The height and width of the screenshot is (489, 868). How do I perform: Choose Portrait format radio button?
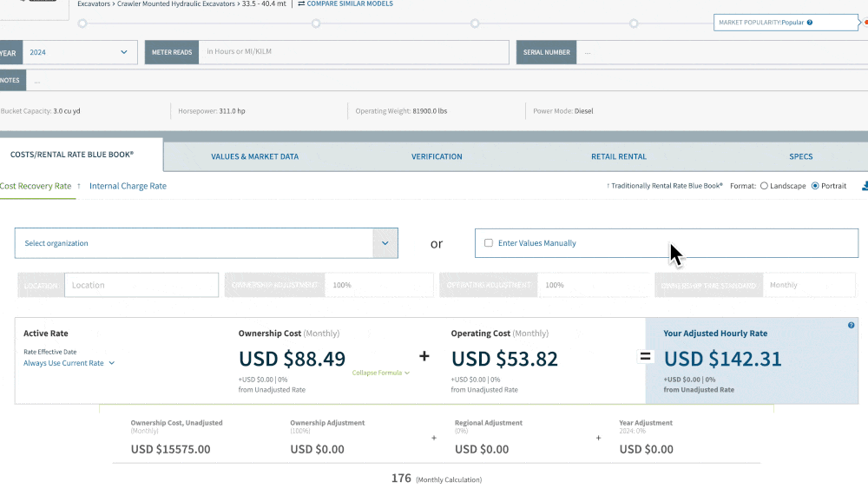(x=815, y=186)
